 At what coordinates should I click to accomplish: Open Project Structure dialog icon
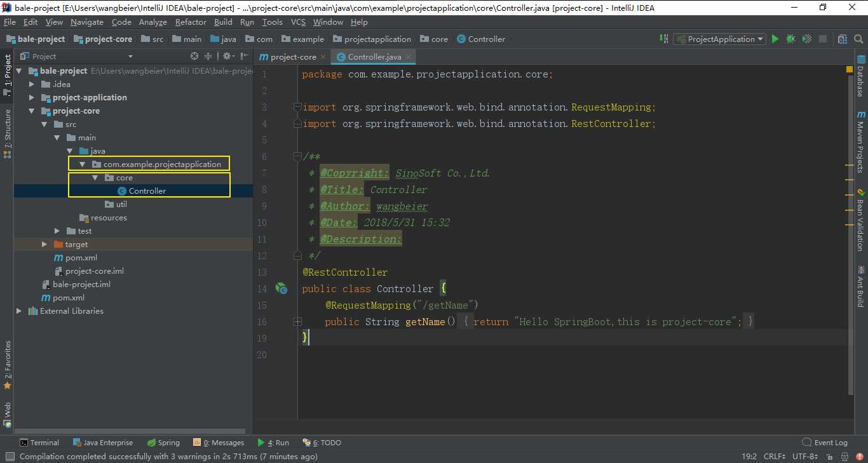843,39
